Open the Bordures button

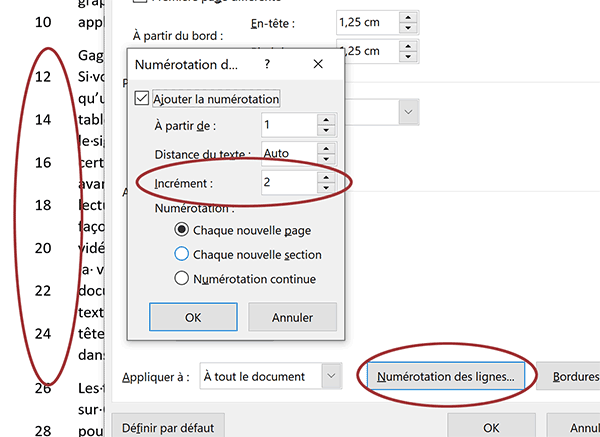(570, 376)
